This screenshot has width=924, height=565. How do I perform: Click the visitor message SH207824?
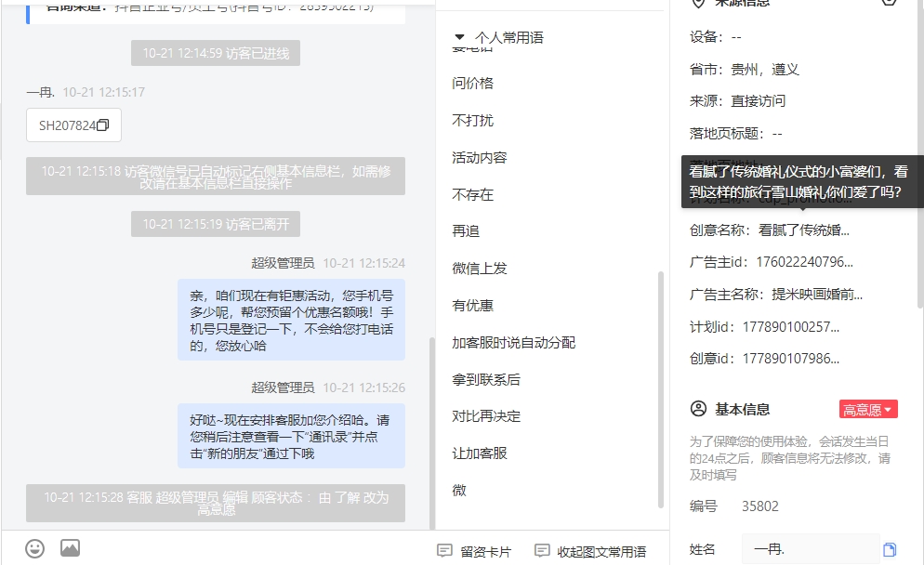coord(73,125)
